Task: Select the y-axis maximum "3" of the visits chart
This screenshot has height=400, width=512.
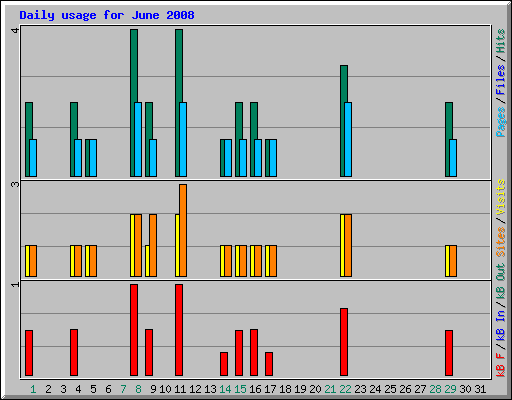Action: [x=15, y=184]
